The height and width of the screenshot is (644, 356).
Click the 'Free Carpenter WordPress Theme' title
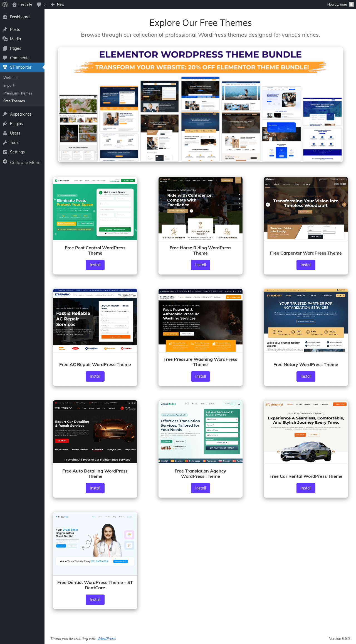[306, 253]
